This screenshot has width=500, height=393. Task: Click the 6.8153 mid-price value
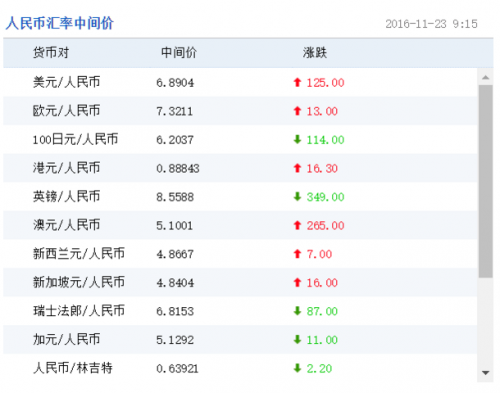175,312
